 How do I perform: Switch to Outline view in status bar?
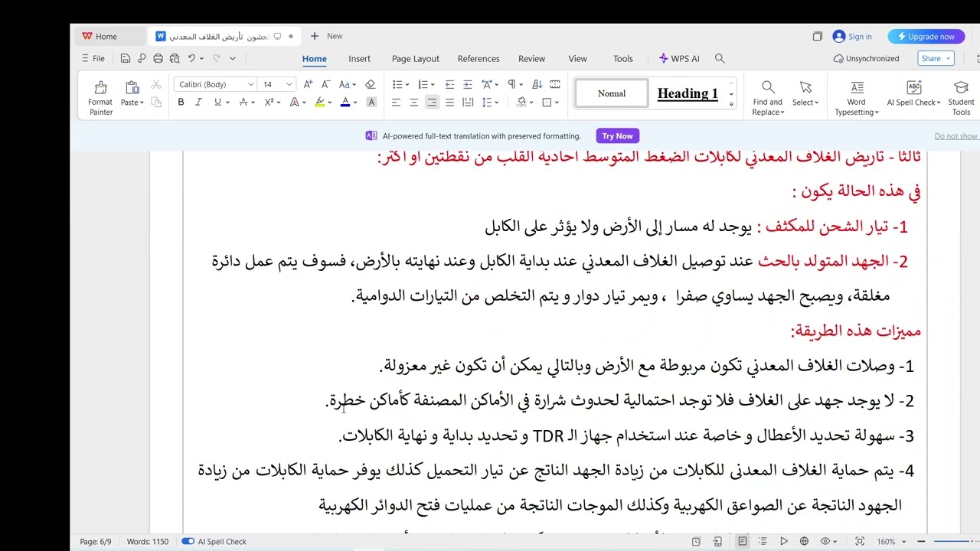(763, 541)
